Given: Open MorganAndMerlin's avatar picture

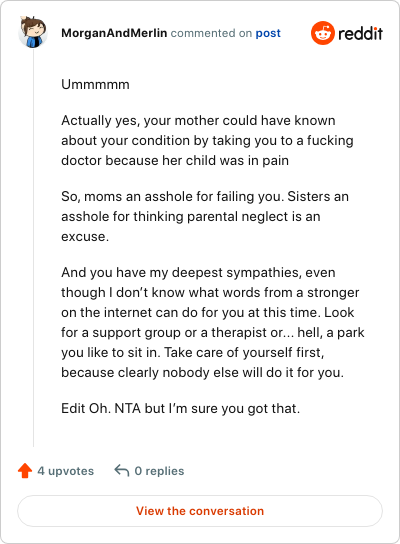Looking at the screenshot, I should [x=33, y=32].
